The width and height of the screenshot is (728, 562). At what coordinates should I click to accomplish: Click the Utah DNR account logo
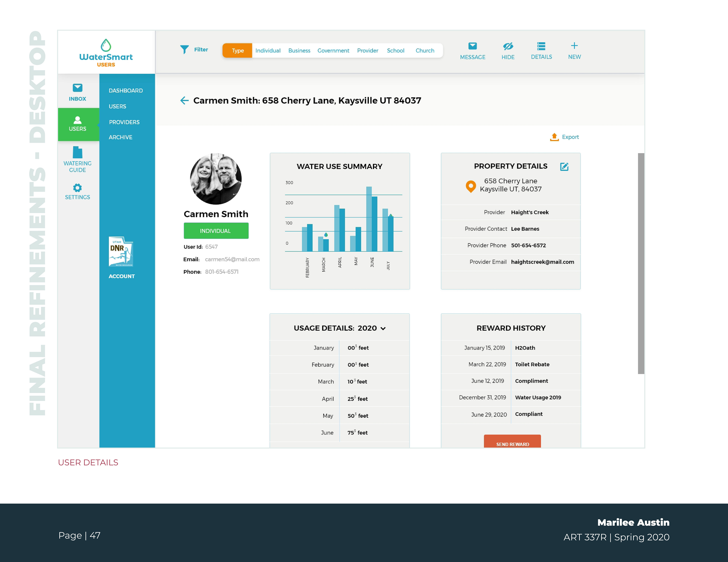(x=121, y=252)
